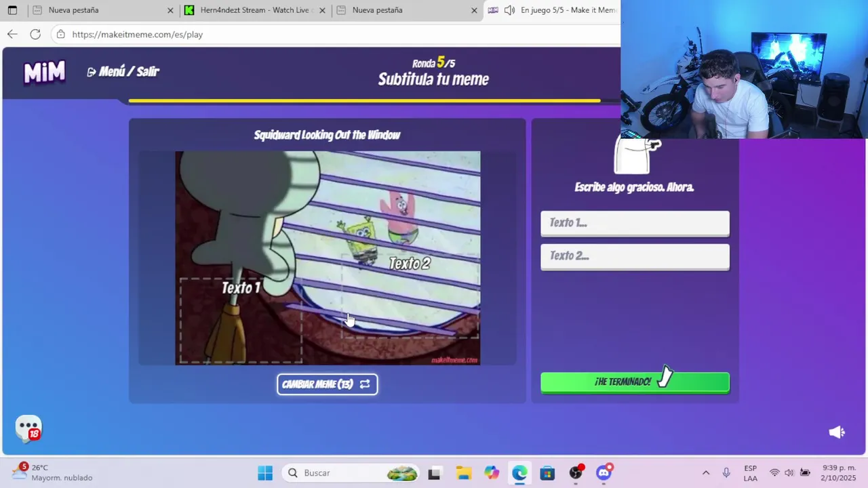Click the Ronda 5/5 round indicator
This screenshot has height=488, width=868.
pyautogui.click(x=433, y=63)
